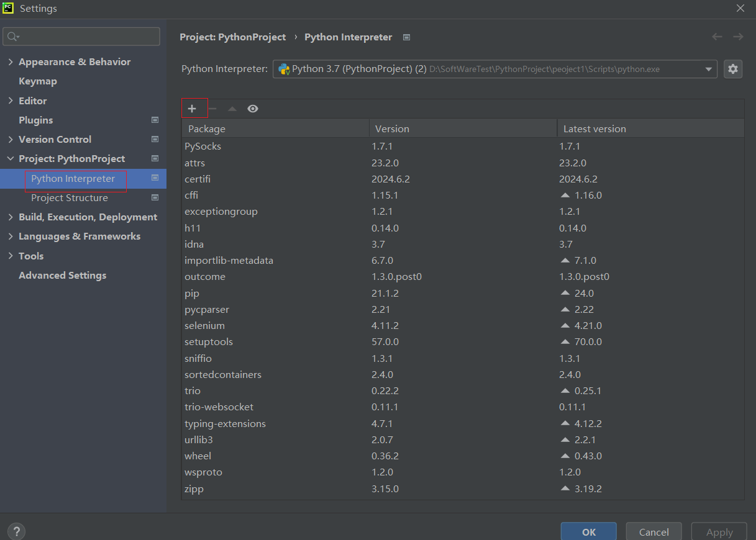
Task: Select the exceptiongroup package row
Action: coord(463,211)
